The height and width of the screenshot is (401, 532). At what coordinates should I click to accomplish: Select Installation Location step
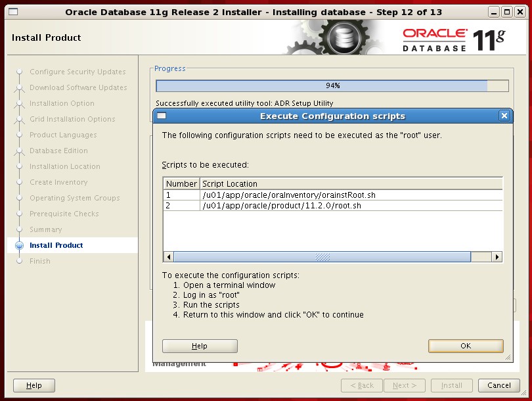point(65,166)
